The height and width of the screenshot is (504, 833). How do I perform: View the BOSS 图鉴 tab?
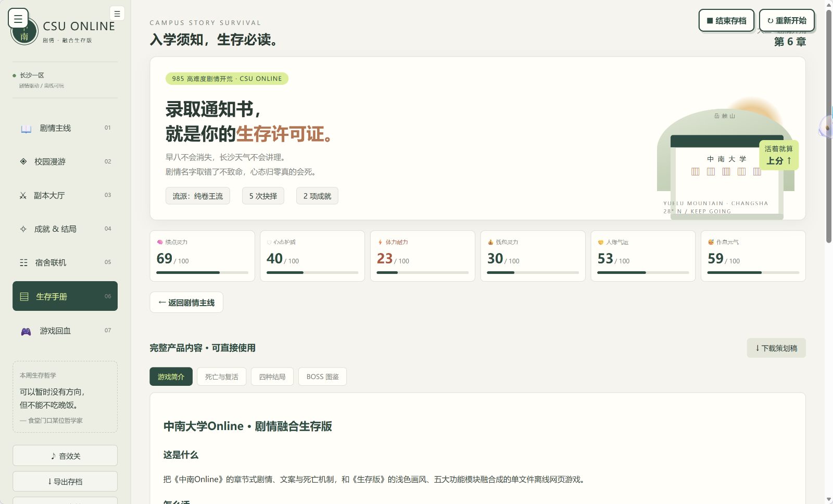pos(322,376)
